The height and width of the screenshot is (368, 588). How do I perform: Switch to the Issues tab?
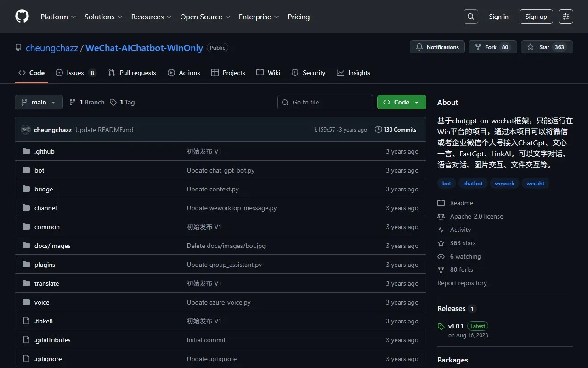coord(75,73)
